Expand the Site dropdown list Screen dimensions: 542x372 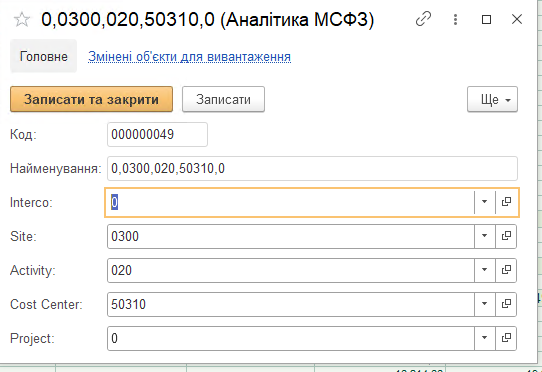[x=485, y=236]
